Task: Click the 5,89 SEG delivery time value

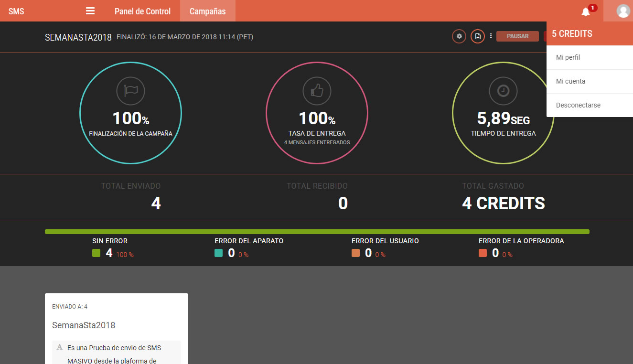Action: point(504,118)
